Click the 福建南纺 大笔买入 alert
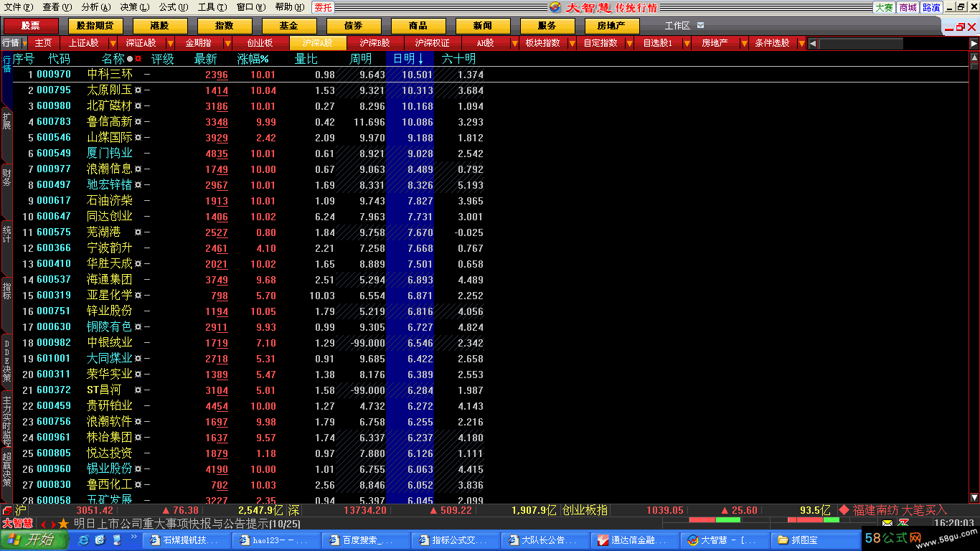The height and width of the screenshot is (551, 980). pyautogui.click(x=900, y=510)
